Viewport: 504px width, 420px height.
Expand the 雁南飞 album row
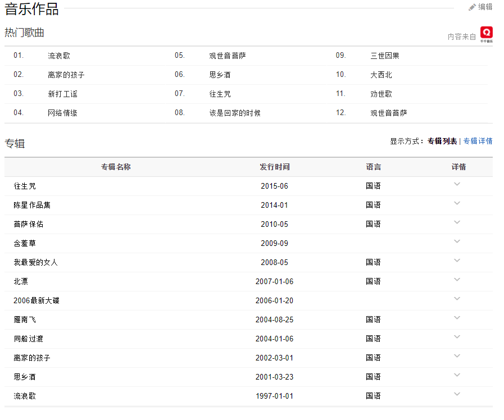[x=457, y=318]
